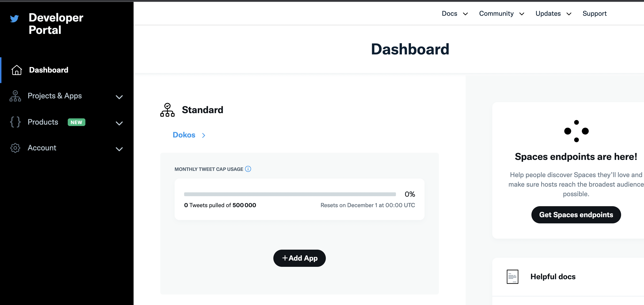
Task: Click the Dashboard home icon
Action: [x=17, y=70]
